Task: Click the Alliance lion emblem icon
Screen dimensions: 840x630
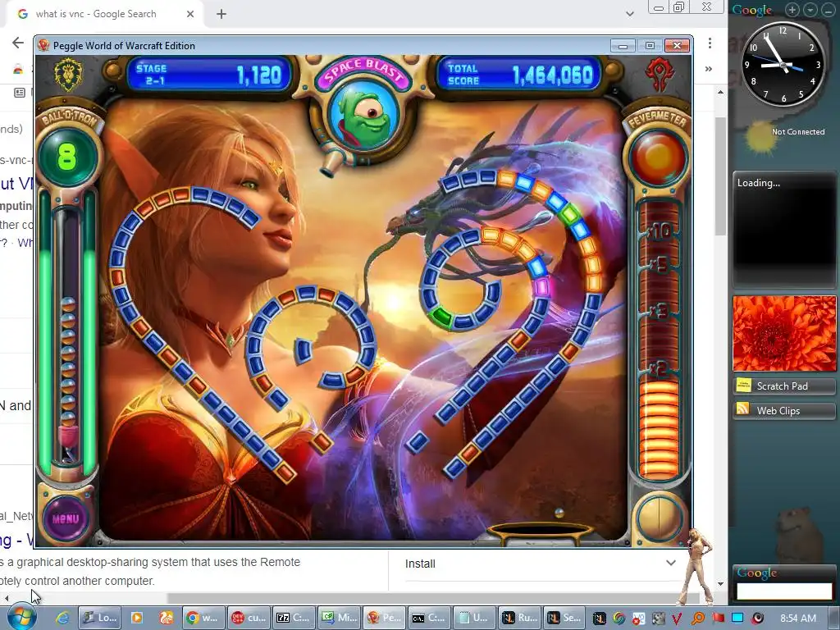Action: pos(68,75)
